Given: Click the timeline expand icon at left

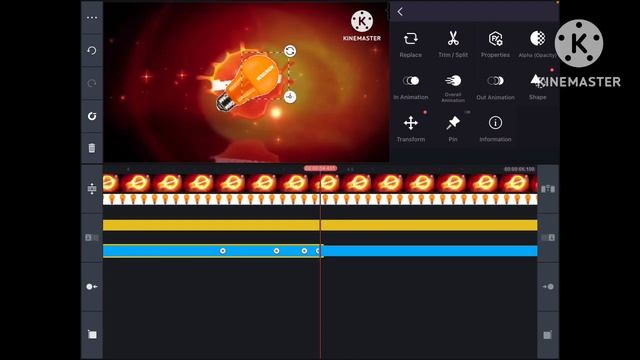Looking at the screenshot, I should 92,188.
